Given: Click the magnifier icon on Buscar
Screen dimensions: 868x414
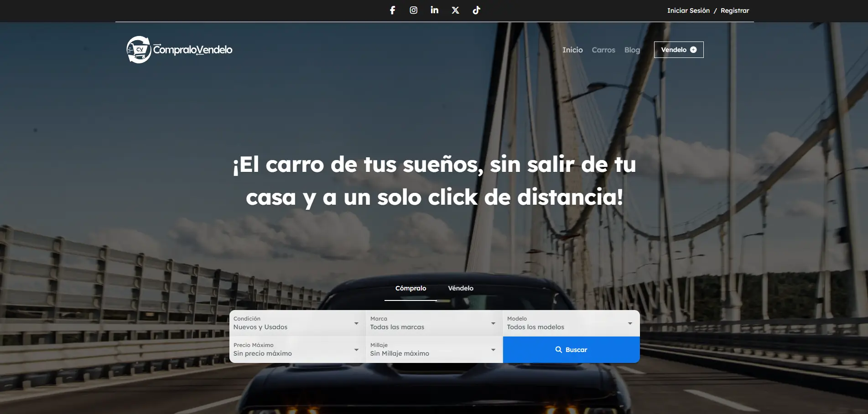Looking at the screenshot, I should point(558,350).
